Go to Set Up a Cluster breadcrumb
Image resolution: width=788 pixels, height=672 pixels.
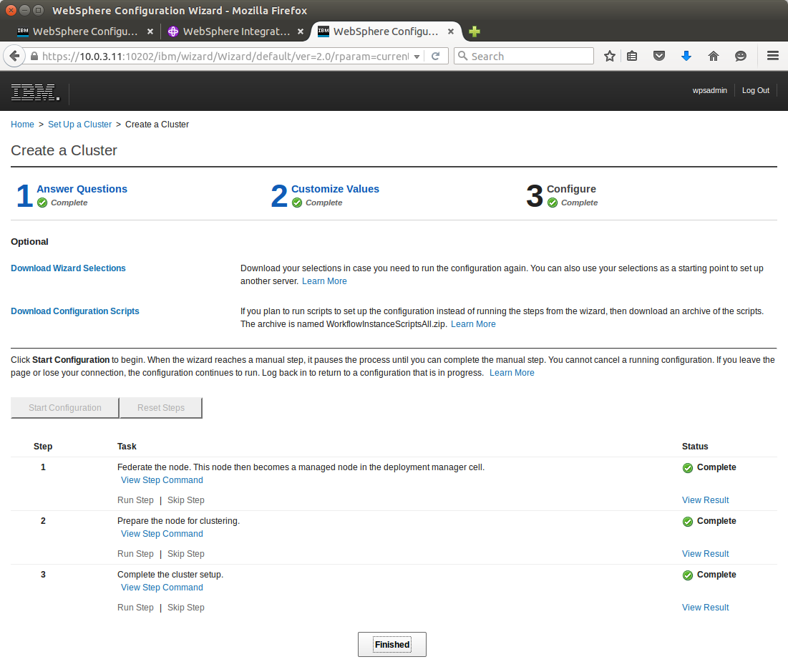click(x=80, y=125)
